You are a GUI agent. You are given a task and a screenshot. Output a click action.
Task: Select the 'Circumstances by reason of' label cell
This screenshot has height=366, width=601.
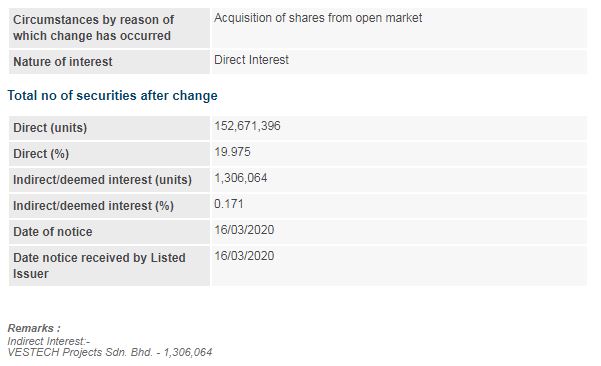point(109,28)
